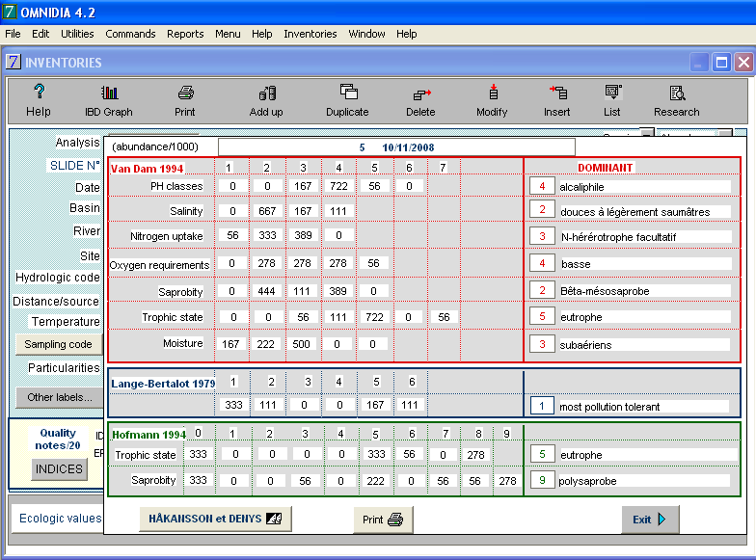756x560 pixels.
Task: Click the date field showing 10/11/2008
Action: (396, 147)
